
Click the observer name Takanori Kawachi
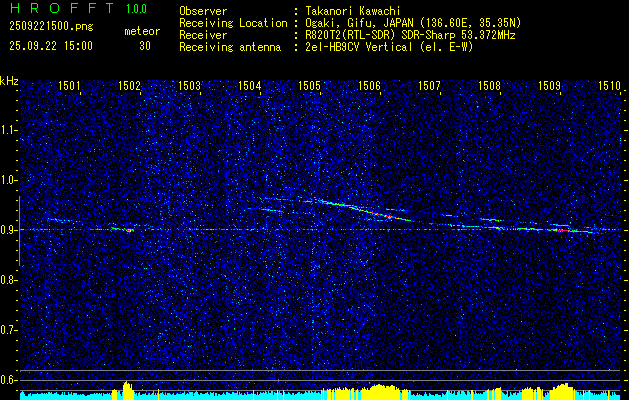tap(353, 11)
